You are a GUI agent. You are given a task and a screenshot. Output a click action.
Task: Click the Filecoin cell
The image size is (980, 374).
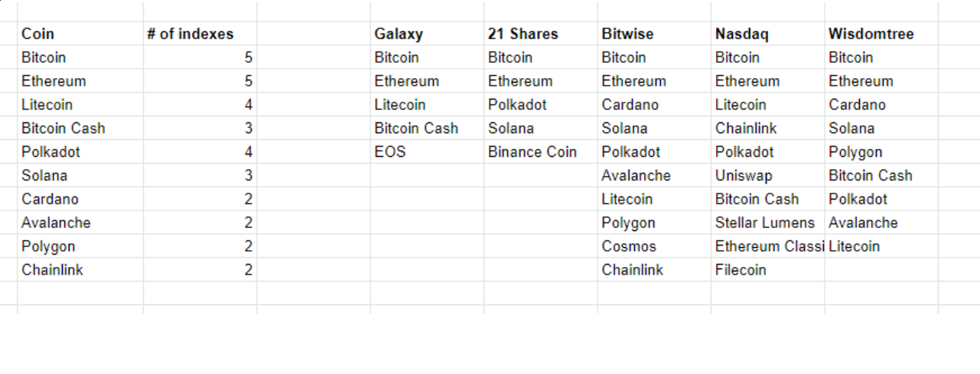point(768,270)
